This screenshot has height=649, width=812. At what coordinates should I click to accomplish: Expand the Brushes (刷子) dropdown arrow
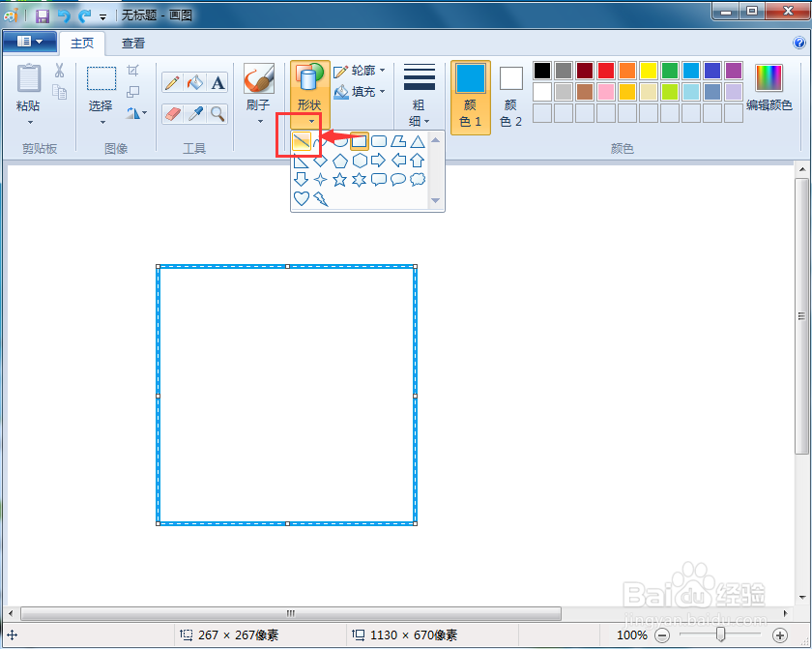click(x=260, y=122)
